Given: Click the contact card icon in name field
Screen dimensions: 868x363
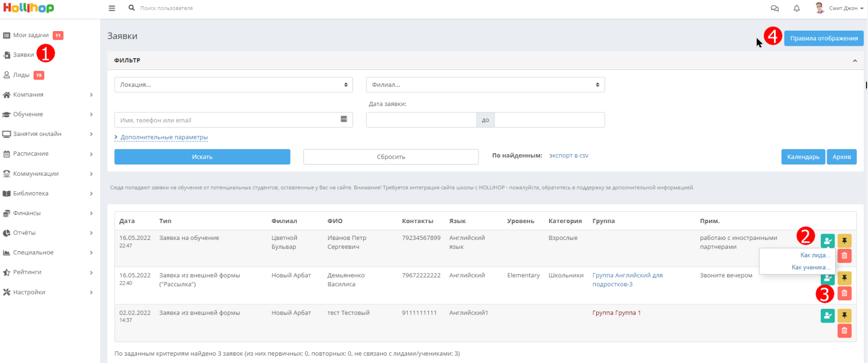Looking at the screenshot, I should (344, 119).
